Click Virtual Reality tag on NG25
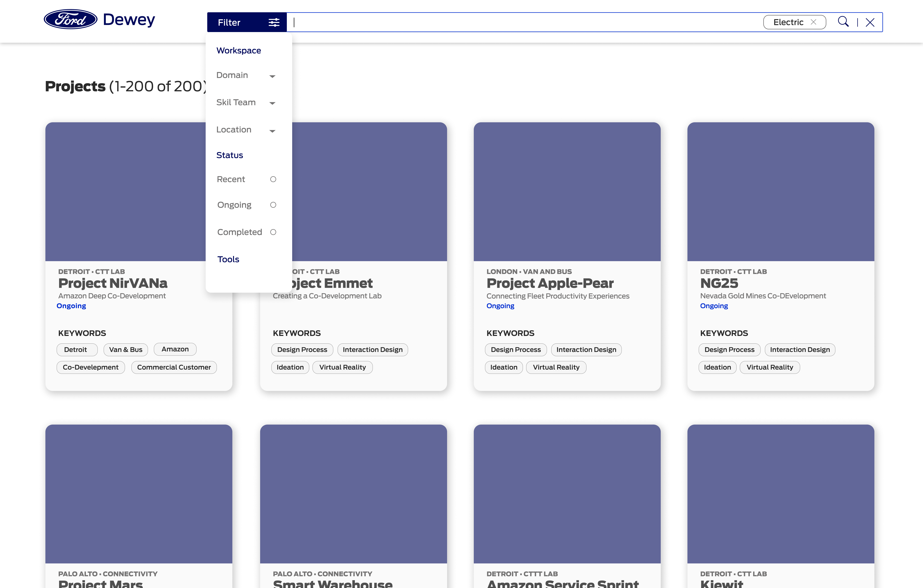The height and width of the screenshot is (588, 923). [x=770, y=367]
